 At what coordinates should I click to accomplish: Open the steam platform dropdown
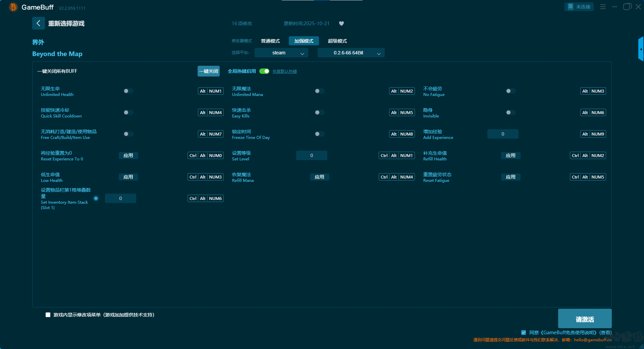tap(281, 53)
